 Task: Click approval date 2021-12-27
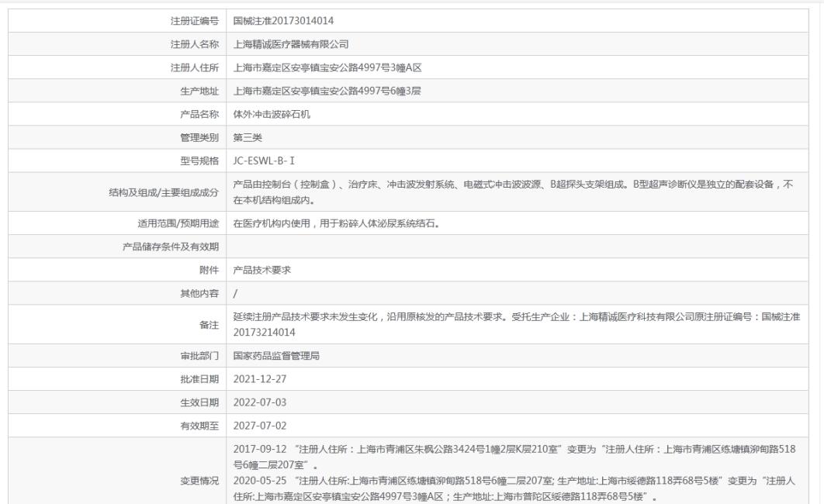[260, 379]
